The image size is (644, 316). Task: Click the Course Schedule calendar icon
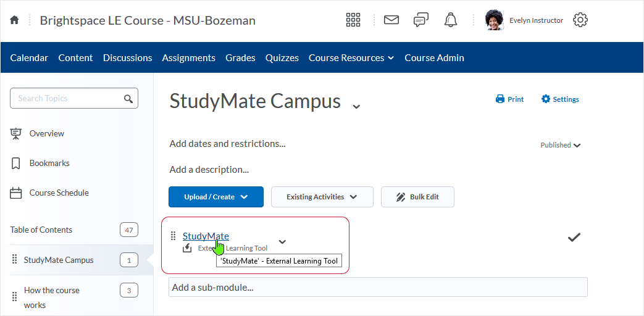pyautogui.click(x=15, y=193)
